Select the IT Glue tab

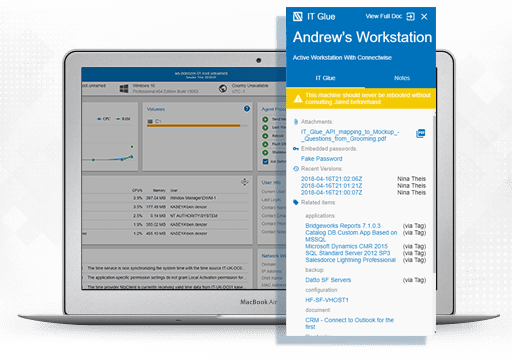[x=325, y=78]
